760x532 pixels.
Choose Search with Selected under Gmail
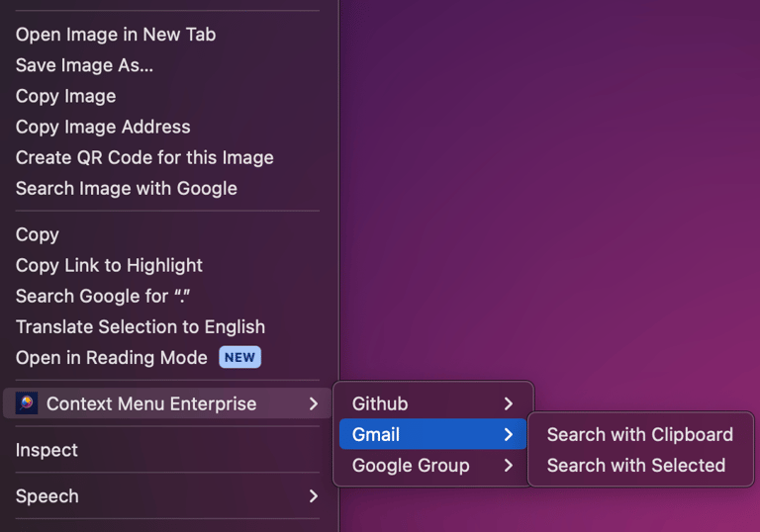click(x=635, y=465)
